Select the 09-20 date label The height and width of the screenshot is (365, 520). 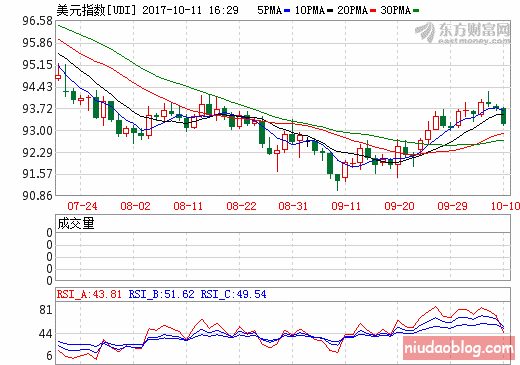(x=399, y=206)
